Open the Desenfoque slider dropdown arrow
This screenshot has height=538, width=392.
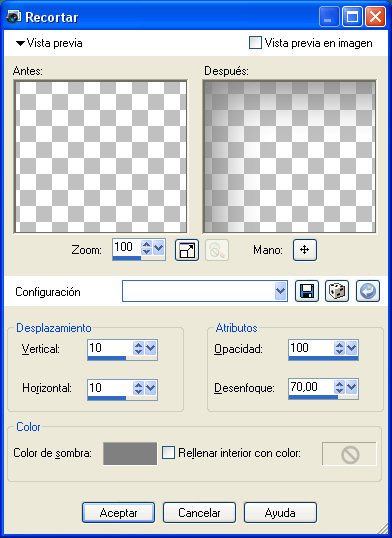[x=351, y=387]
